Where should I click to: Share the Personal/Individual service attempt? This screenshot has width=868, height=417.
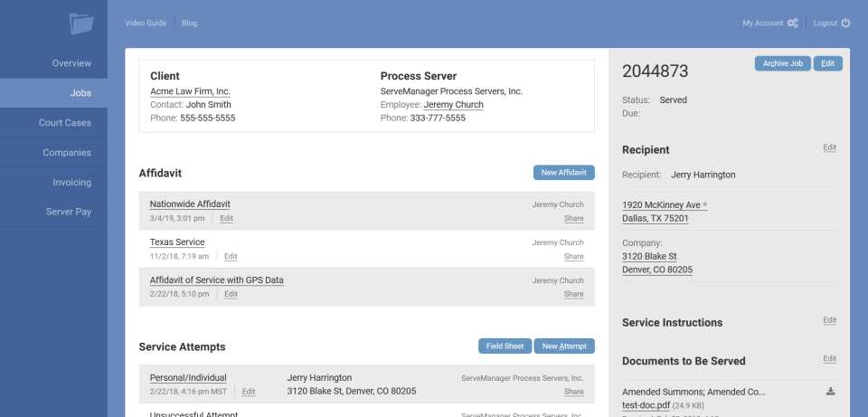click(573, 392)
